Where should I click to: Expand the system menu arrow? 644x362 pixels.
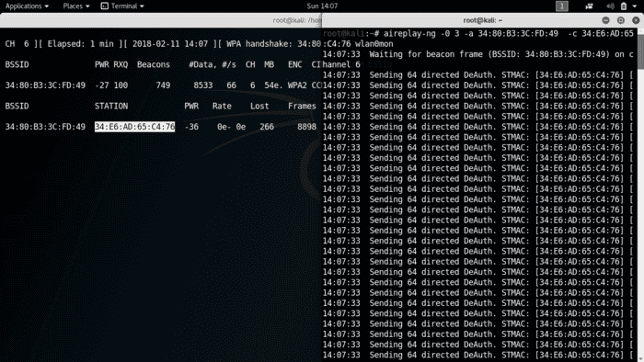tap(635, 6)
